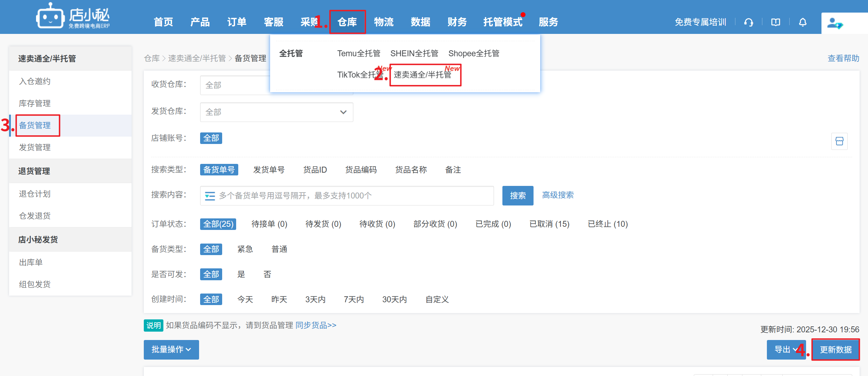Click the store icon beside shop accounts

pos(839,141)
